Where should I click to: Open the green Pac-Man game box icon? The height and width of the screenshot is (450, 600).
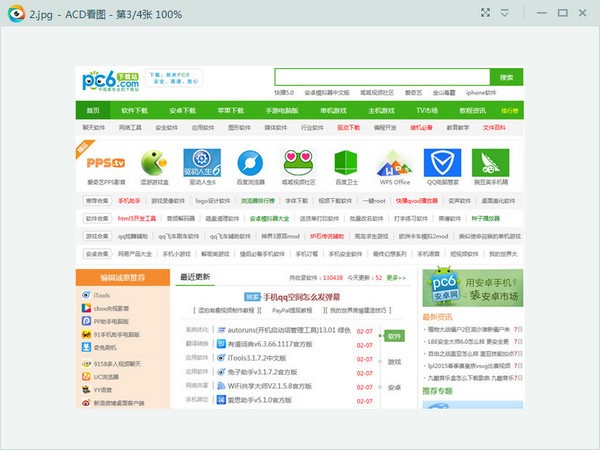154,162
